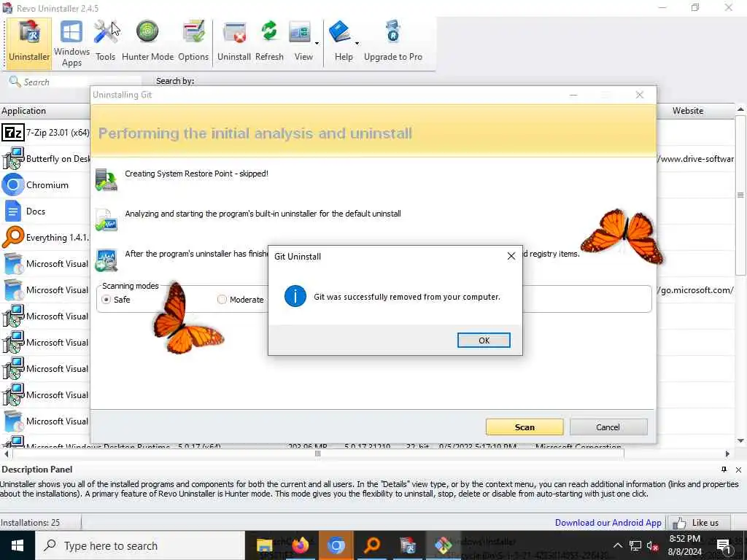
Task: Activate Hunter Mode
Action: point(147,42)
